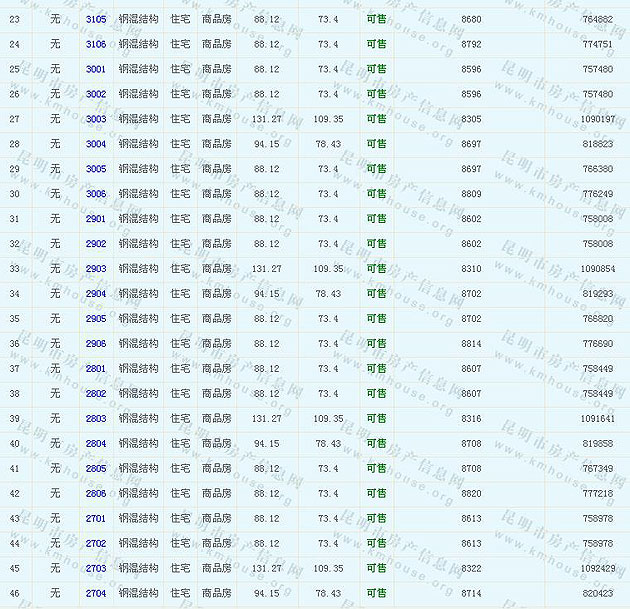Open room 3105 link
The width and height of the screenshot is (630, 609).
tap(96, 19)
